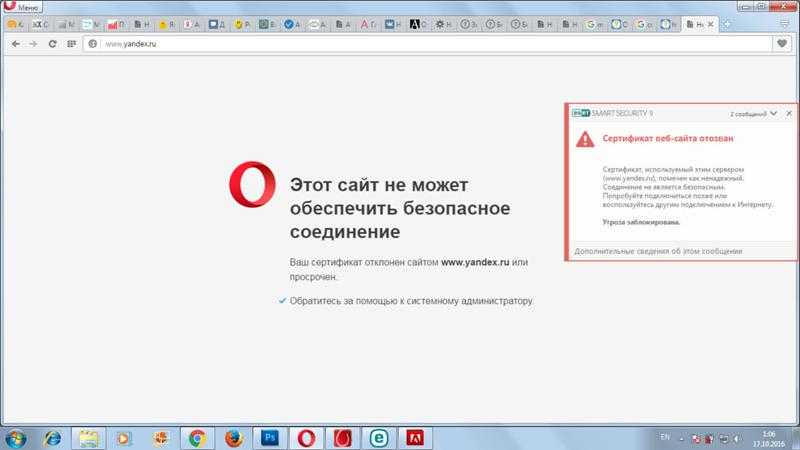Image resolution: width=800 pixels, height=450 pixels.
Task: Click the Сертификат веб-сайта отозван title
Action: pyautogui.click(x=668, y=138)
